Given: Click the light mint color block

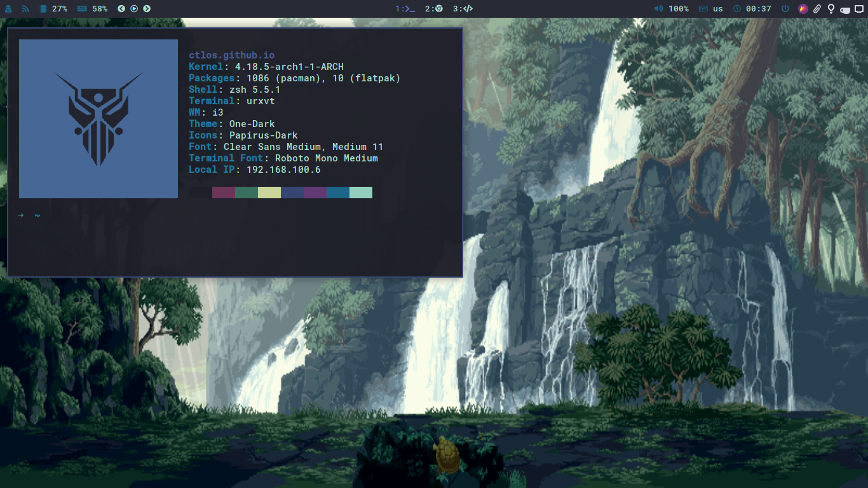Looking at the screenshot, I should [361, 193].
